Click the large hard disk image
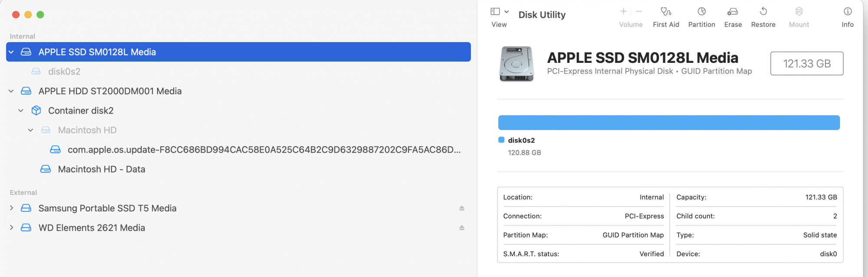Viewport: 868px width, 277px height. 516,64
